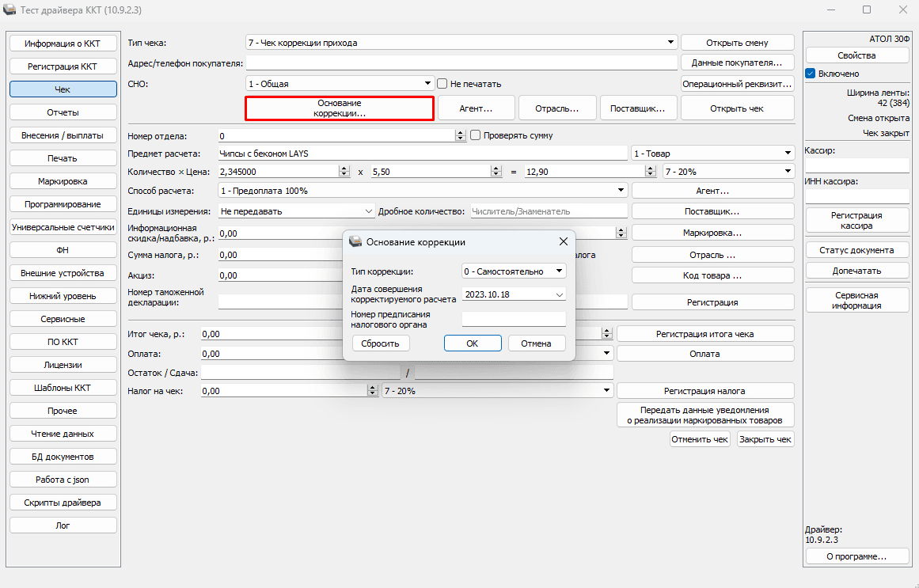Click the Количество field spinner arrows
The width and height of the screenshot is (919, 588).
344,171
